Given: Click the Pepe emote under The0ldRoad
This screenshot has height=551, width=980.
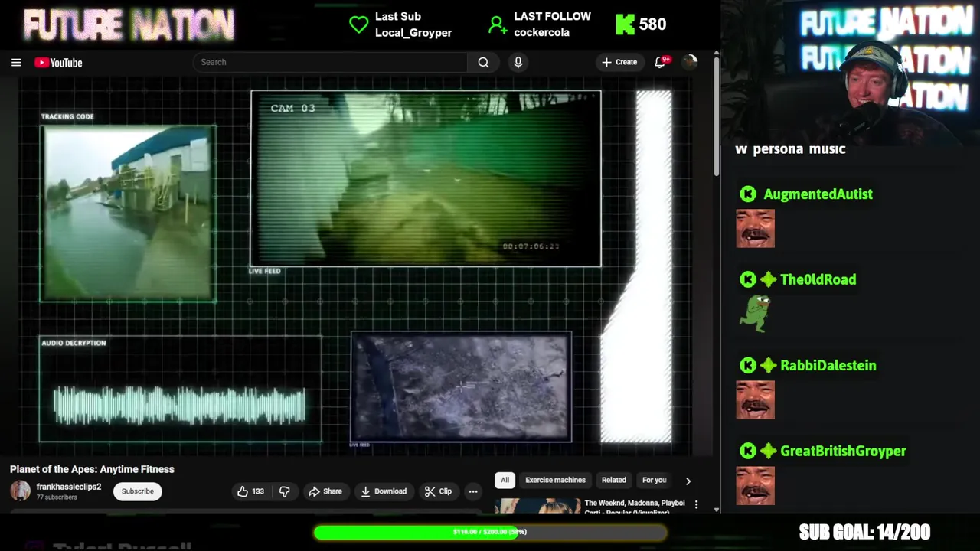Looking at the screenshot, I should (x=755, y=313).
